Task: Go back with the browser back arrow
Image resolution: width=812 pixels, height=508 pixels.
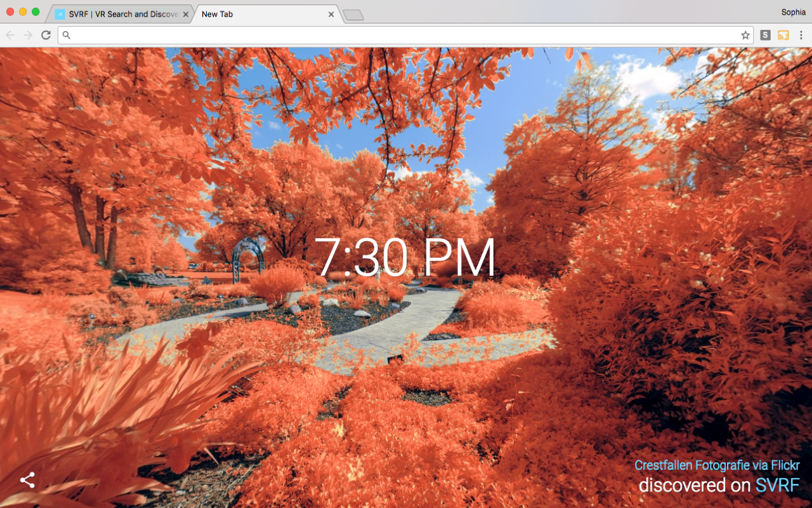Action: [x=10, y=35]
